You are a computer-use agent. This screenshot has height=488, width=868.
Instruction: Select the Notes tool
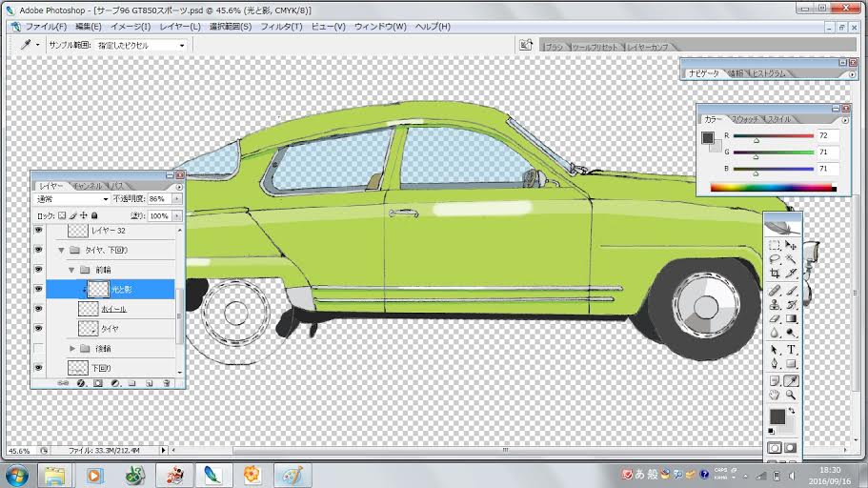pos(775,380)
